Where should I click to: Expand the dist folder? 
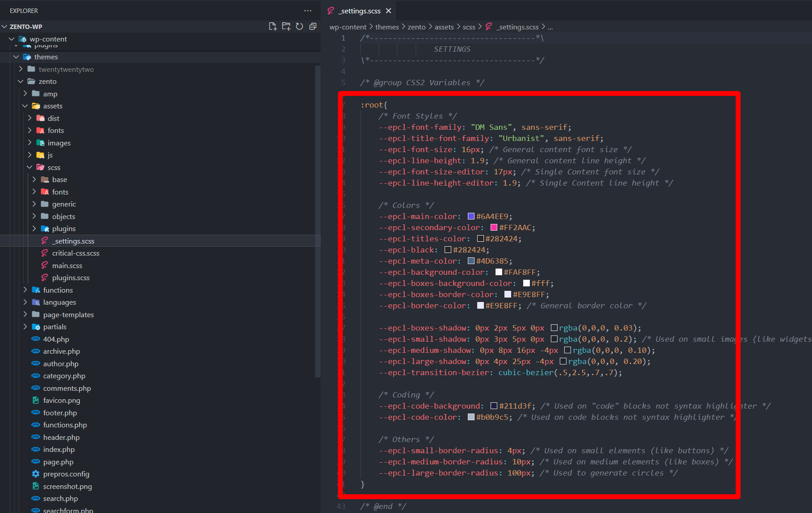[x=29, y=118]
